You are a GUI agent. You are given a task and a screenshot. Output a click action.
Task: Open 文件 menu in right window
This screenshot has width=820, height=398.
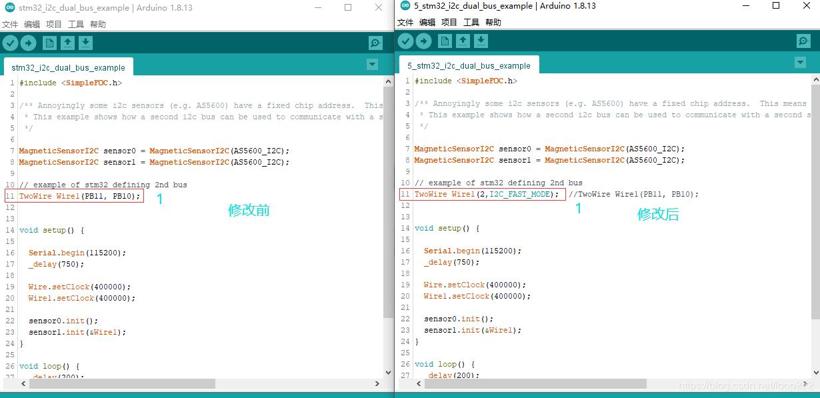pyautogui.click(x=405, y=22)
